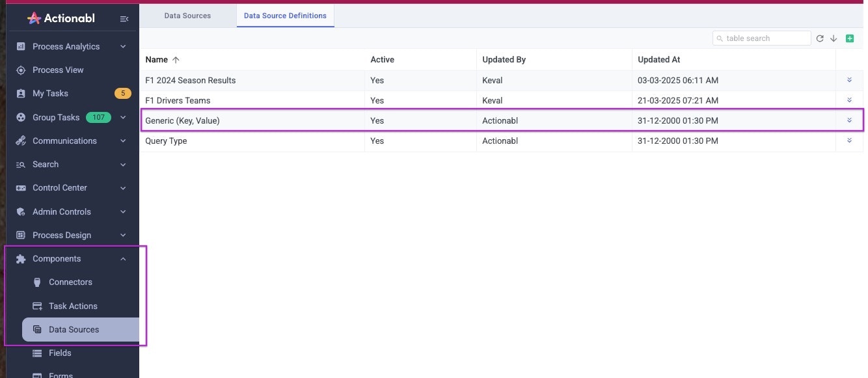The image size is (868, 378).
Task: Collapse the Components section
Action: pos(123,258)
